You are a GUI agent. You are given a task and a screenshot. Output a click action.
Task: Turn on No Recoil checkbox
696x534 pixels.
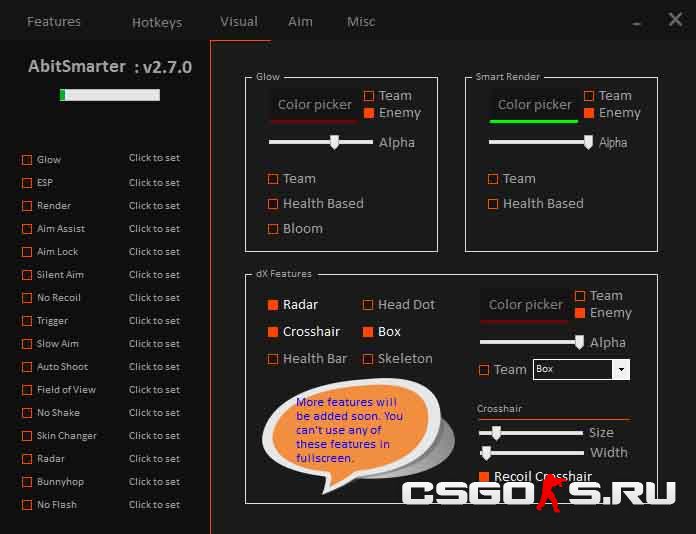coord(27,298)
